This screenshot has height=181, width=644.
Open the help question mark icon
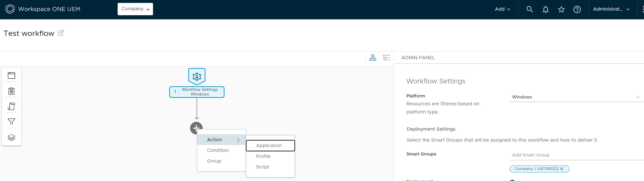click(x=577, y=10)
